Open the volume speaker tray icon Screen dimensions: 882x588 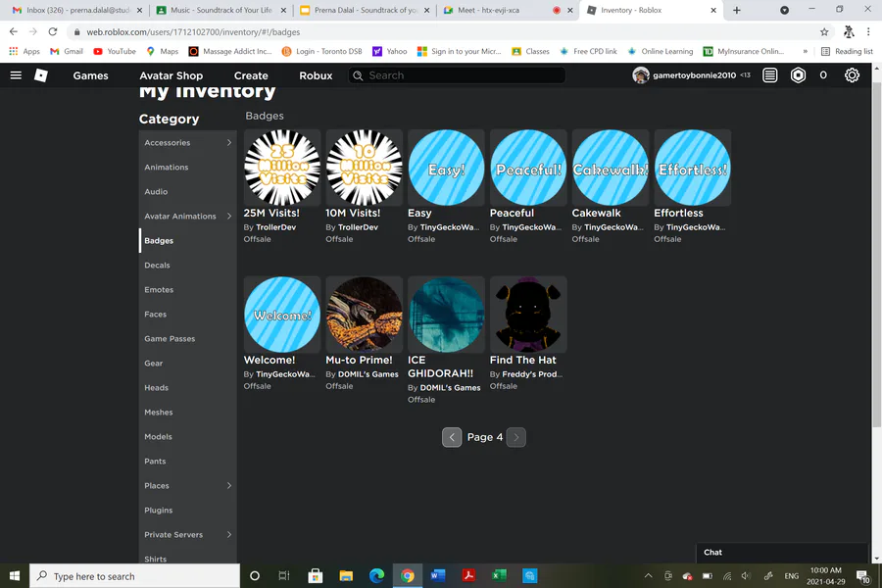point(747,575)
